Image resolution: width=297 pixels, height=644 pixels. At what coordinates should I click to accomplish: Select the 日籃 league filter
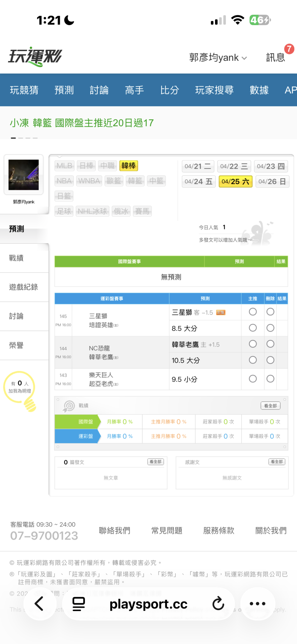64,196
